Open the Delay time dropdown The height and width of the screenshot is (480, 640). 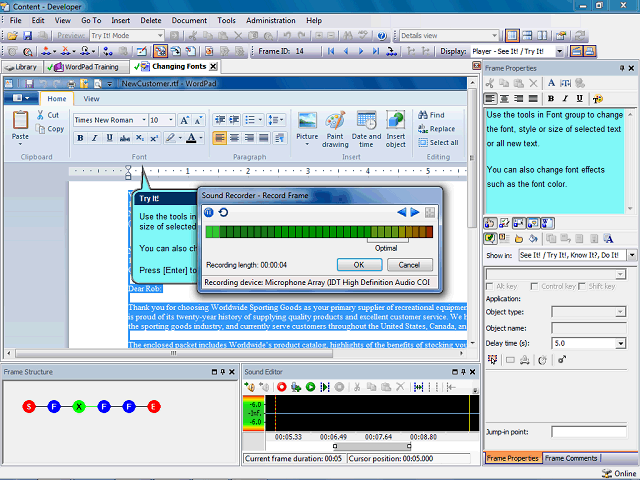point(621,343)
